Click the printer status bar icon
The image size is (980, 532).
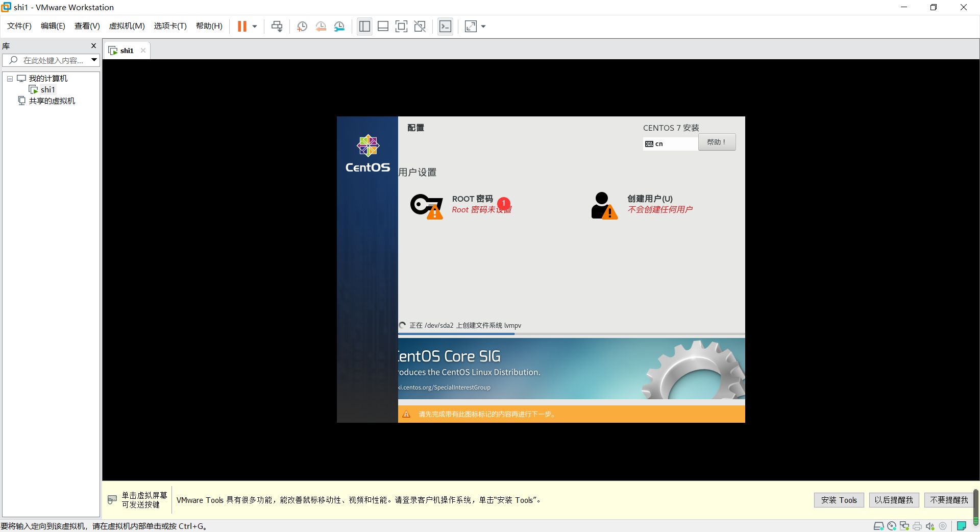click(917, 526)
